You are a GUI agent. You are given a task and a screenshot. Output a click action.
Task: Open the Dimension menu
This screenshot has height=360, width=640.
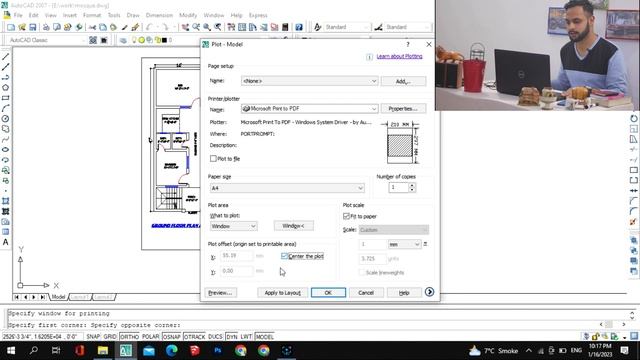point(159,15)
